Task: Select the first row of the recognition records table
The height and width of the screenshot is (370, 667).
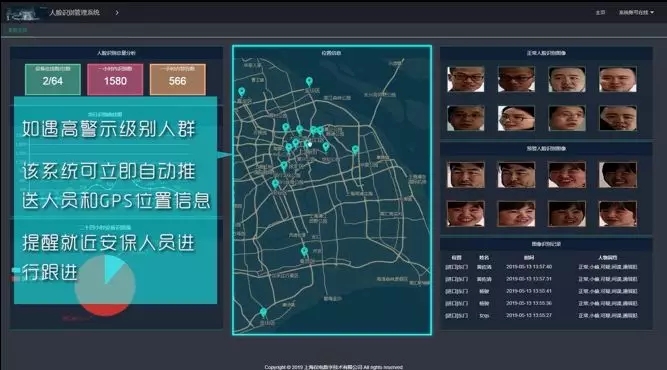Action: click(541, 267)
